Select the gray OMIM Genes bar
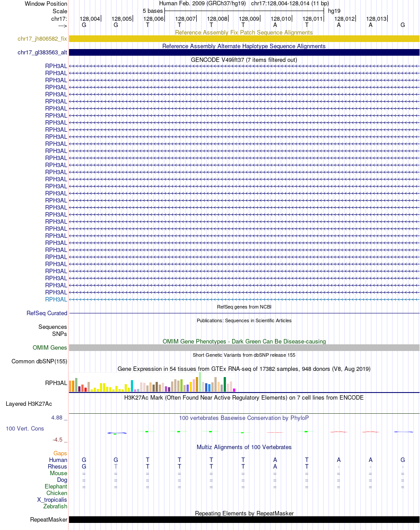Image resolution: width=420 pixels, height=530 pixels. tap(244, 348)
